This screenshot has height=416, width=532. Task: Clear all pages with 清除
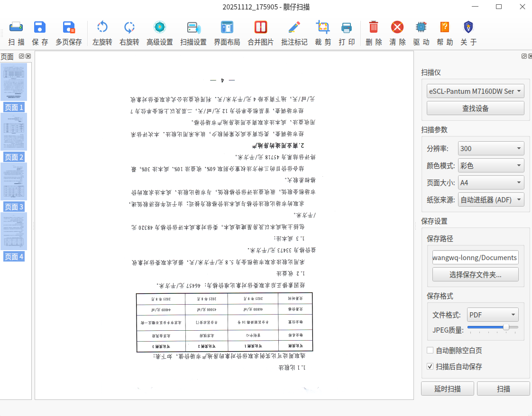click(397, 33)
